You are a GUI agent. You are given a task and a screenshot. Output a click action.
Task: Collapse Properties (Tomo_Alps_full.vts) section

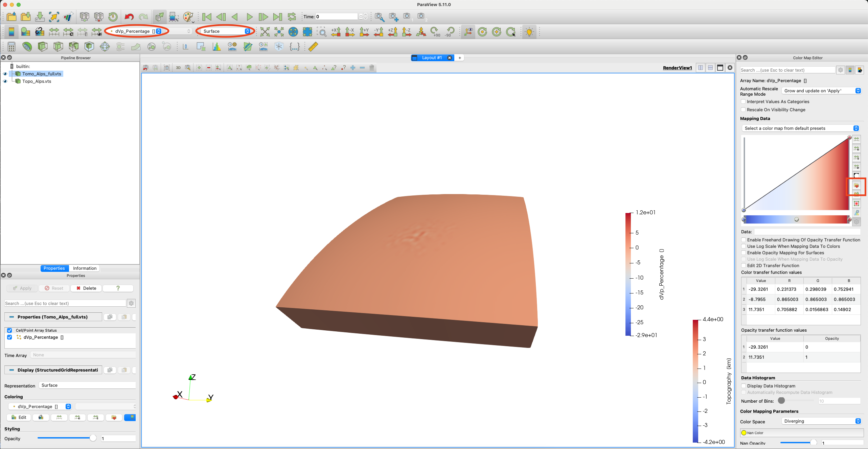coord(53,317)
